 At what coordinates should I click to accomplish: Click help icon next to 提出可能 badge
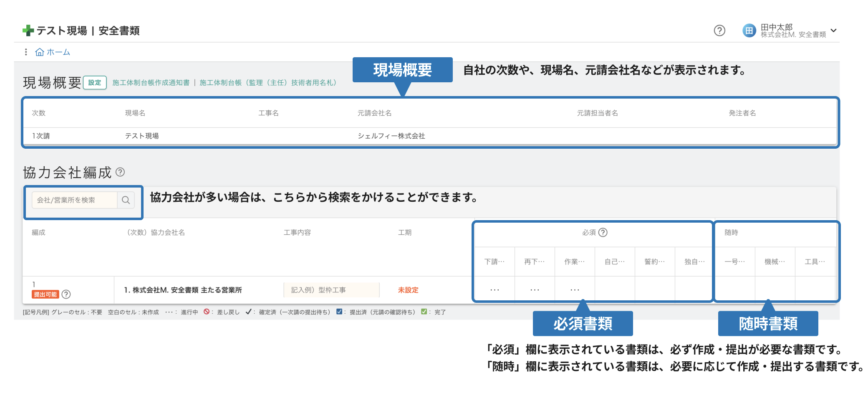[66, 294]
